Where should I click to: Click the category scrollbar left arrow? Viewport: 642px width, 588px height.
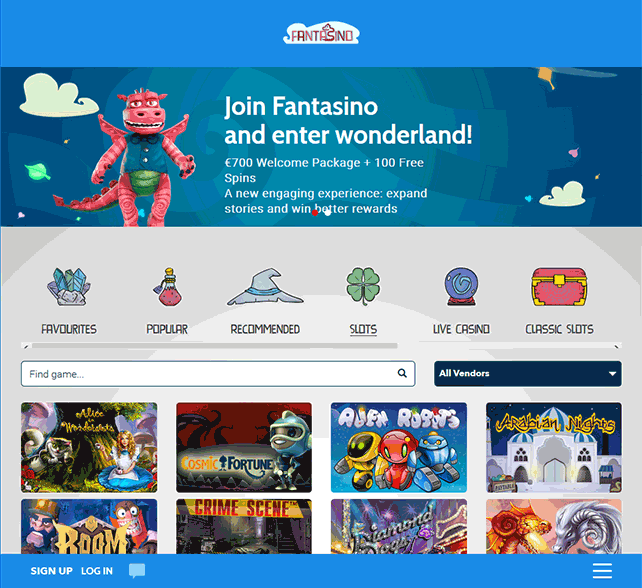[x=26, y=346]
